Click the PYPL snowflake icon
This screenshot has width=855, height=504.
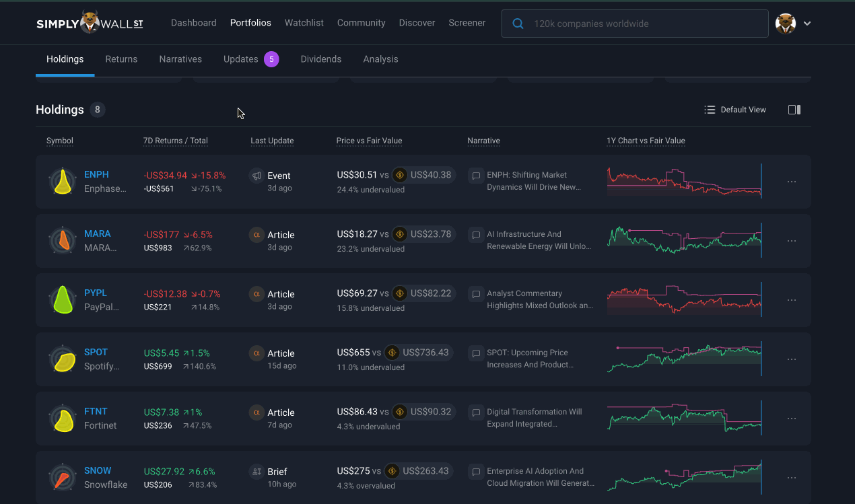[63, 300]
